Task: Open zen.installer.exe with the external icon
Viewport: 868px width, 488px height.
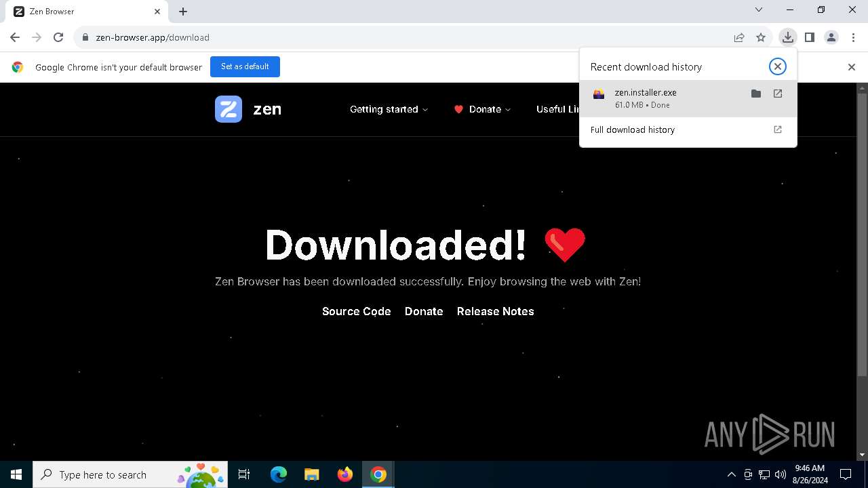Action: pos(778,94)
